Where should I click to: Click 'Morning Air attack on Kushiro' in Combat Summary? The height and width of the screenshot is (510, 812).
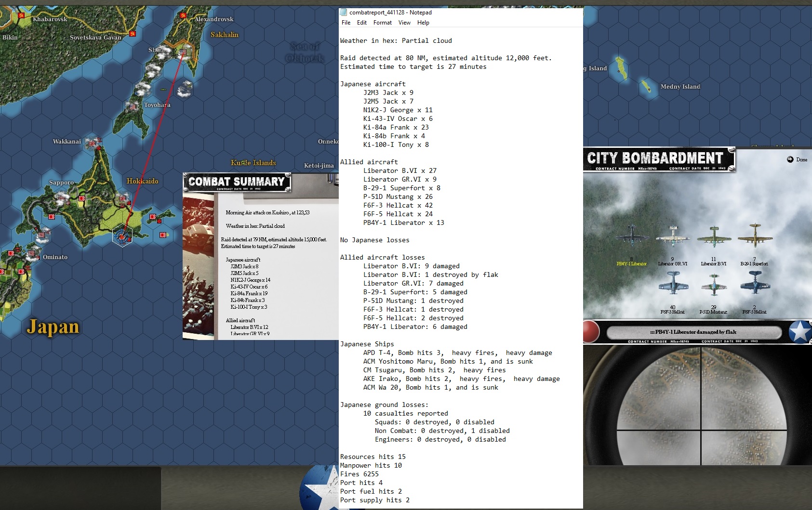(x=267, y=212)
